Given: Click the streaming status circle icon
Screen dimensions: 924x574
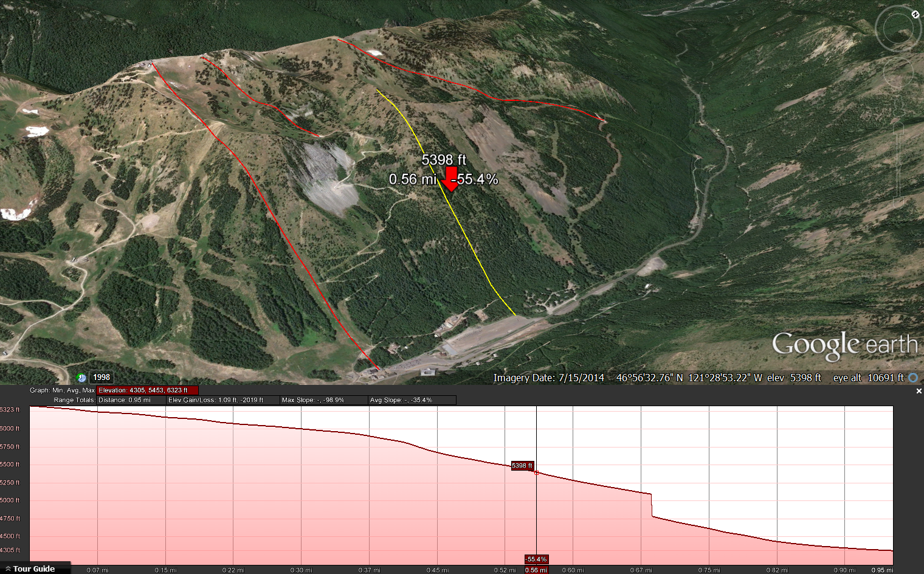Looking at the screenshot, I should pos(913,378).
